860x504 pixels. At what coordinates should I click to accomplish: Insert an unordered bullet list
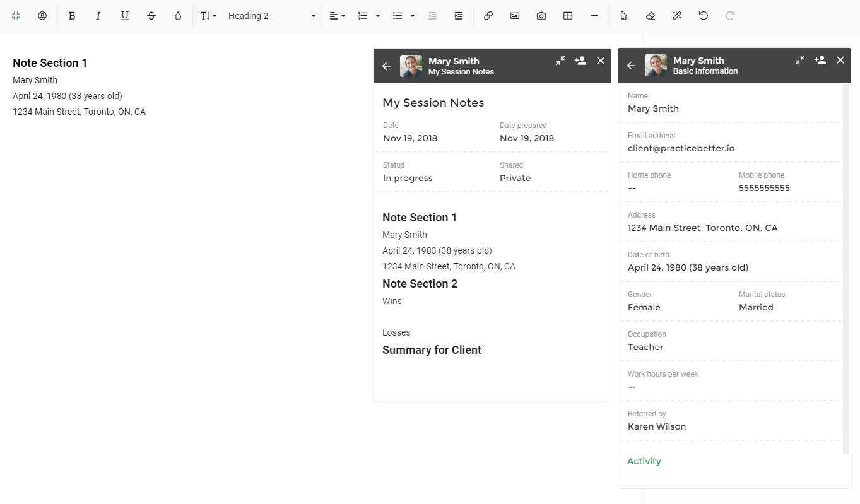pyautogui.click(x=398, y=16)
